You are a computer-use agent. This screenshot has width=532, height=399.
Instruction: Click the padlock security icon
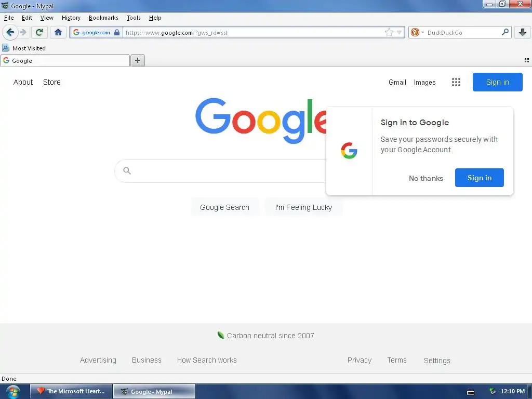pyautogui.click(x=117, y=32)
